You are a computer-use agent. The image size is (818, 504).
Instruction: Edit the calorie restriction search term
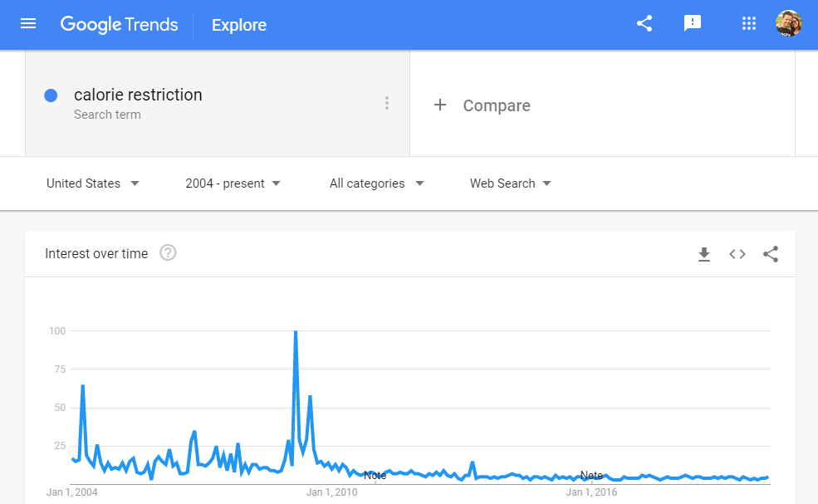(x=138, y=95)
